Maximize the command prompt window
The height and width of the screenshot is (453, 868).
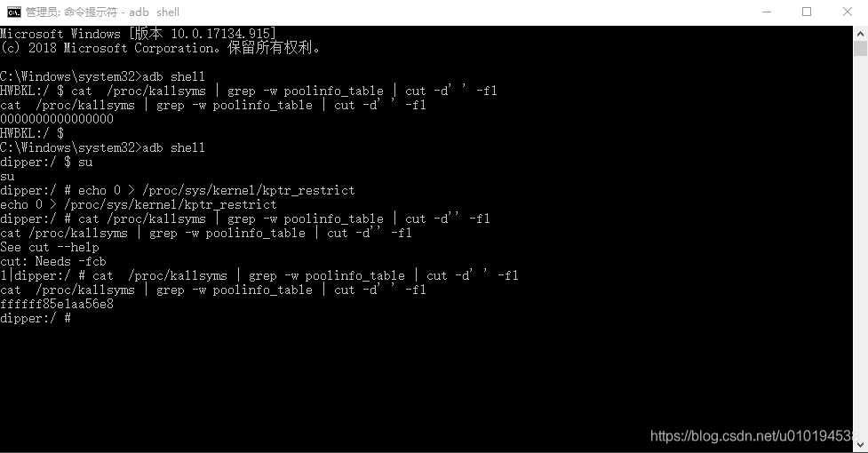pos(807,12)
